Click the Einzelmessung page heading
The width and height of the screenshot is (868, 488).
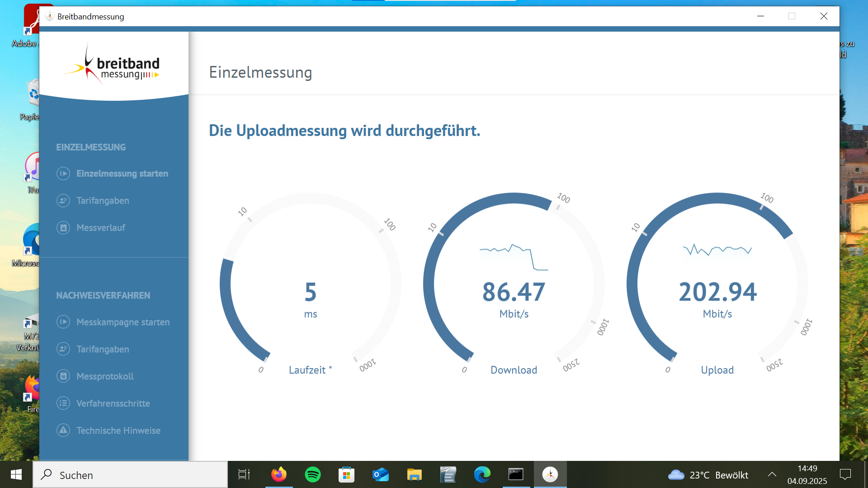(x=260, y=72)
